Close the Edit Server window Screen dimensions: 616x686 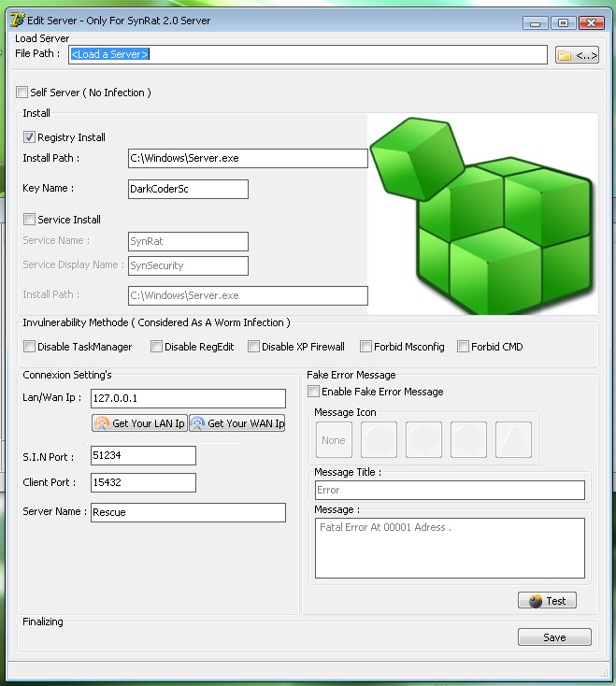click(592, 22)
